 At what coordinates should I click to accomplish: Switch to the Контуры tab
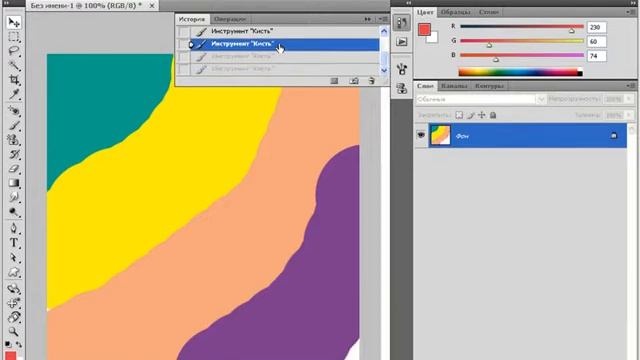489,86
